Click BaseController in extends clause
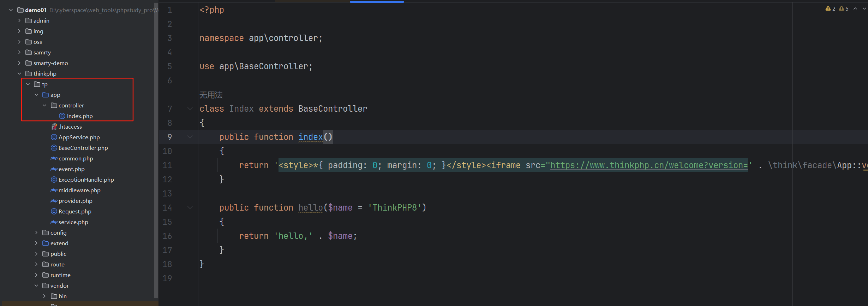Viewport: 868px width, 306px height. pyautogui.click(x=333, y=109)
